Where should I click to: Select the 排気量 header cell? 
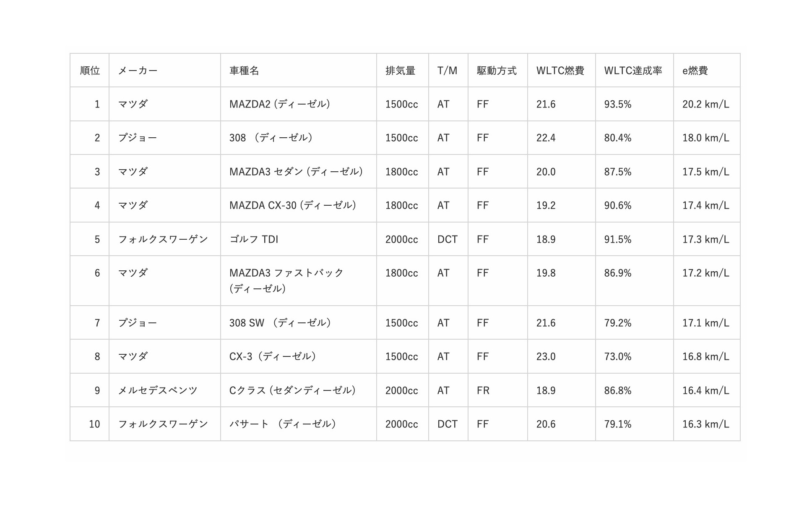pos(400,71)
